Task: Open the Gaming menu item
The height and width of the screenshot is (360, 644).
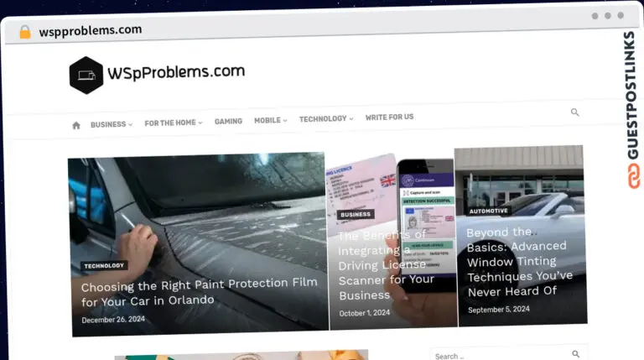Action: coord(228,121)
